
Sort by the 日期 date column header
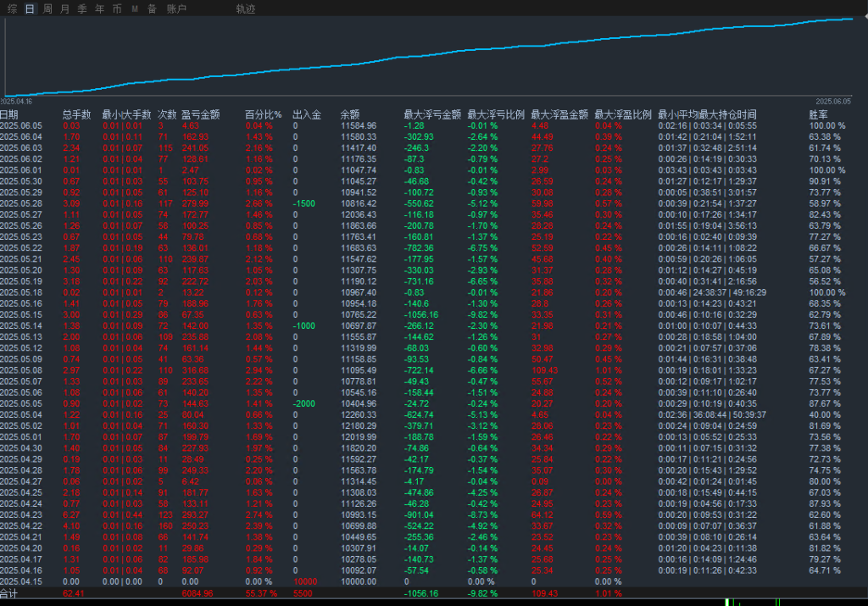[x=9, y=114]
